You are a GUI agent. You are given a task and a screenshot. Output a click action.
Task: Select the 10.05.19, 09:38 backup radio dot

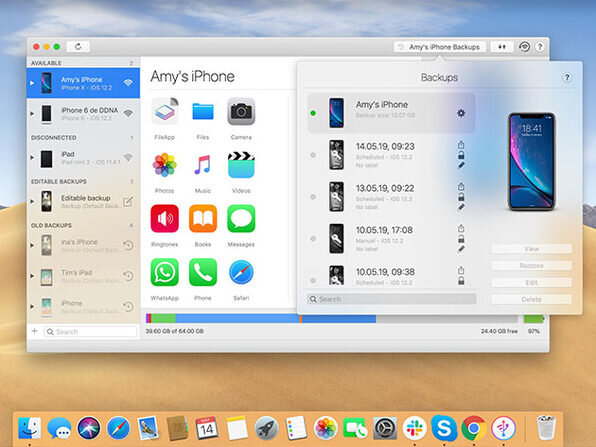click(313, 280)
